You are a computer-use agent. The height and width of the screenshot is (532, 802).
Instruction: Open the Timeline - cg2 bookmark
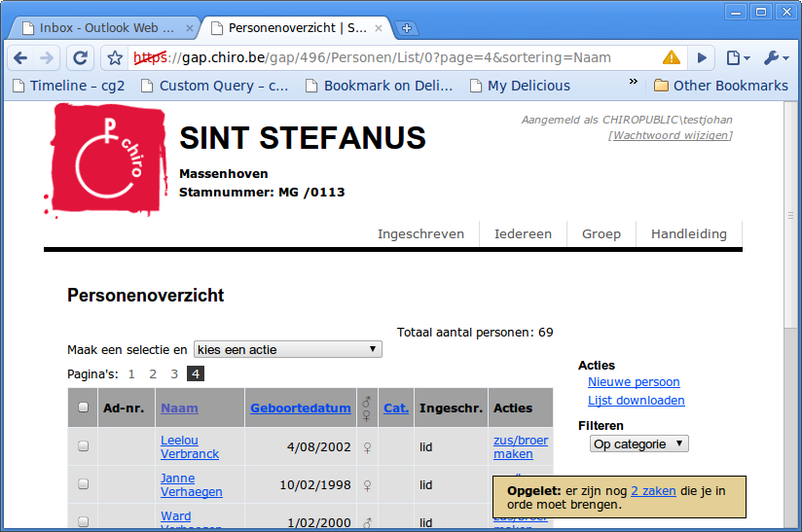[x=68, y=86]
